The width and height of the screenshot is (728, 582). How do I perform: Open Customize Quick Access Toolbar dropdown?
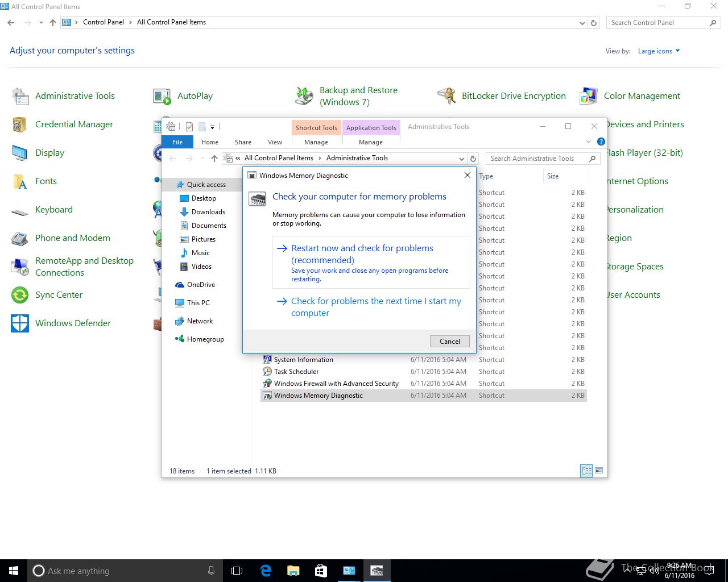[212, 127]
